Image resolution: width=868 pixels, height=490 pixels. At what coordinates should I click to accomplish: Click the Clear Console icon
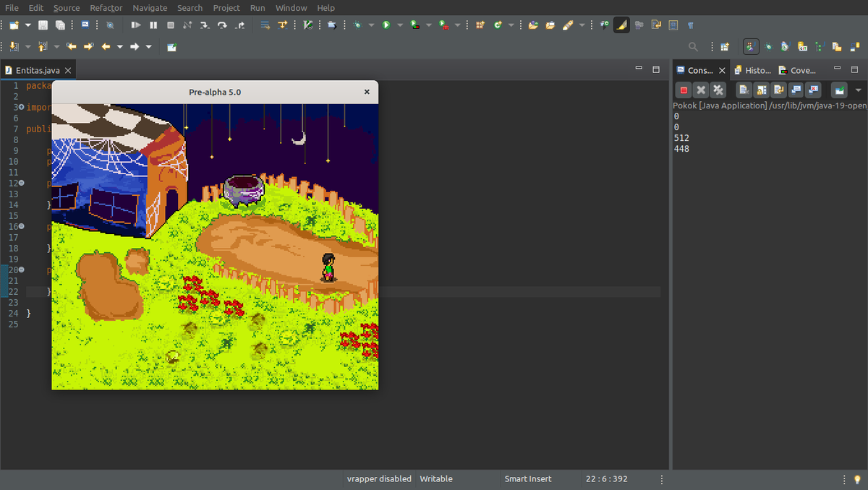[x=744, y=90]
